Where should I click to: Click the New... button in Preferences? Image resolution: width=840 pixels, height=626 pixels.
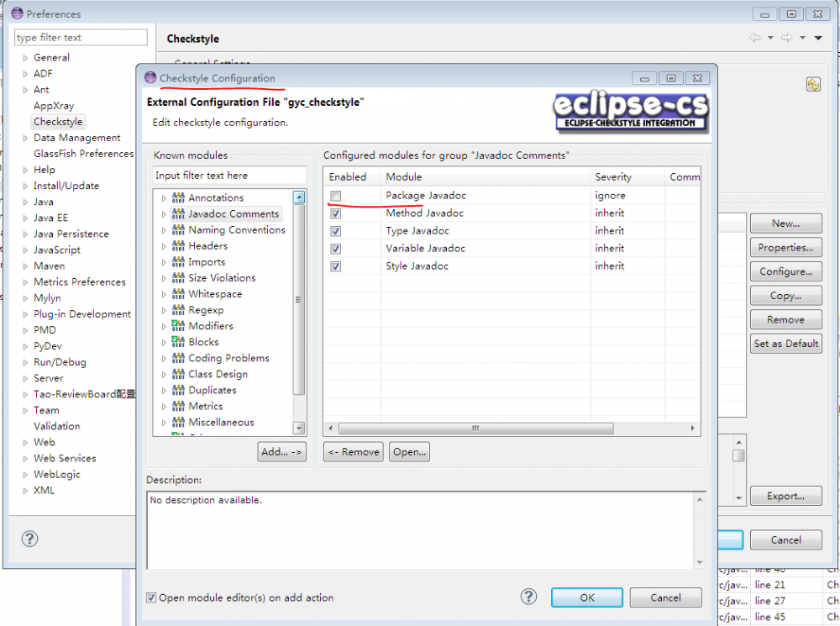pyautogui.click(x=786, y=224)
